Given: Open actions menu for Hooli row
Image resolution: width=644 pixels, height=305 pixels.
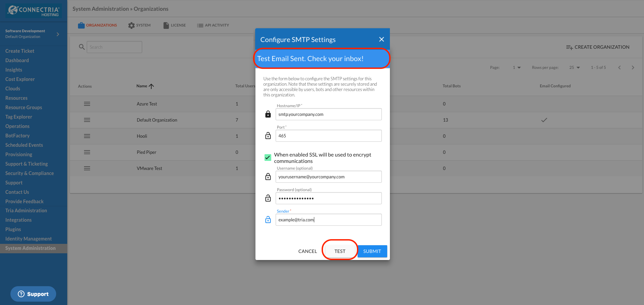Looking at the screenshot, I should [x=87, y=136].
